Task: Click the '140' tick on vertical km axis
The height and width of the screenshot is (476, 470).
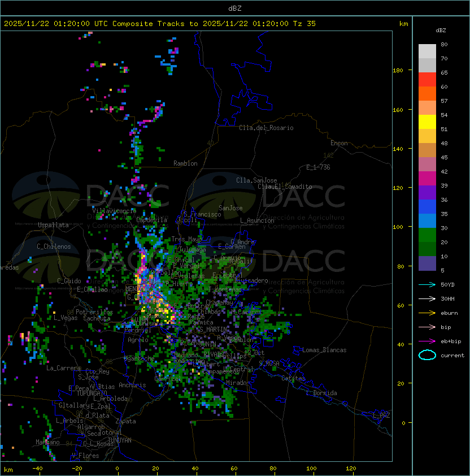Action: point(398,149)
